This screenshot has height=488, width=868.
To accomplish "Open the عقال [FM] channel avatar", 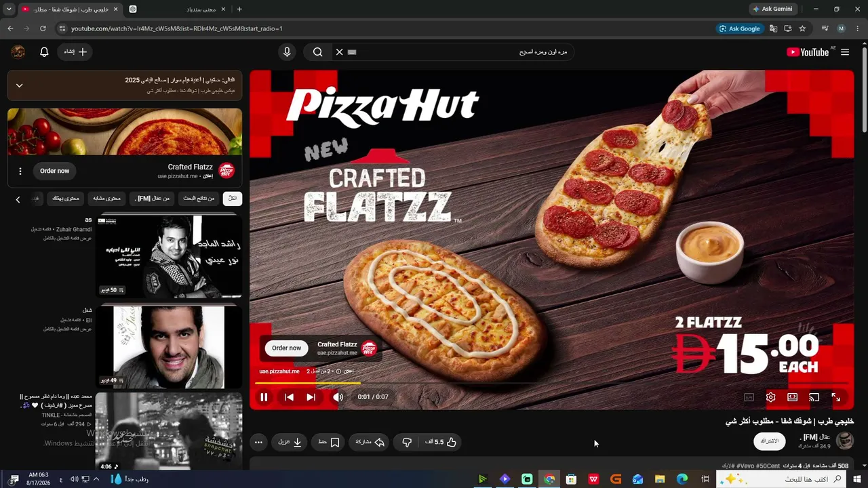I will pos(844,441).
